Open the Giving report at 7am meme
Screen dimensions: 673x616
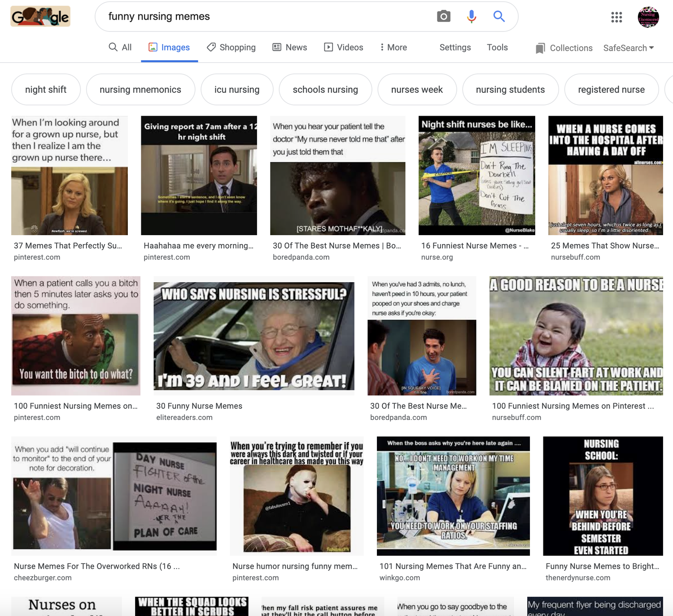(199, 175)
